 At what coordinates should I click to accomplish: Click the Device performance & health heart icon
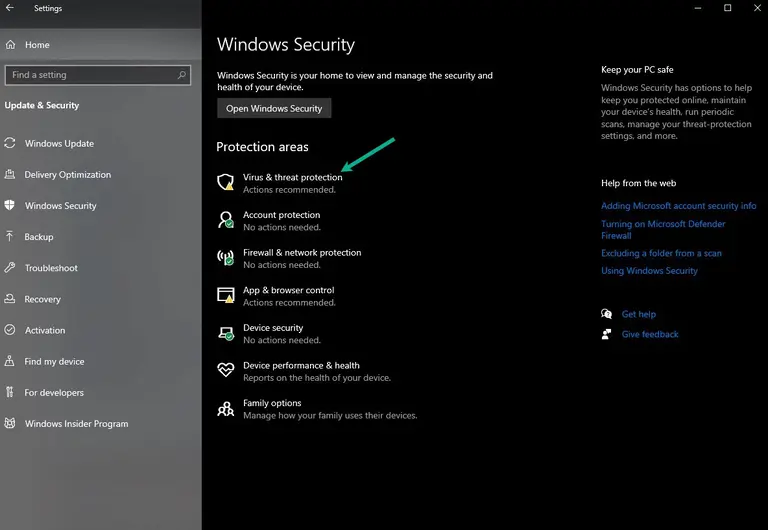pyautogui.click(x=226, y=370)
